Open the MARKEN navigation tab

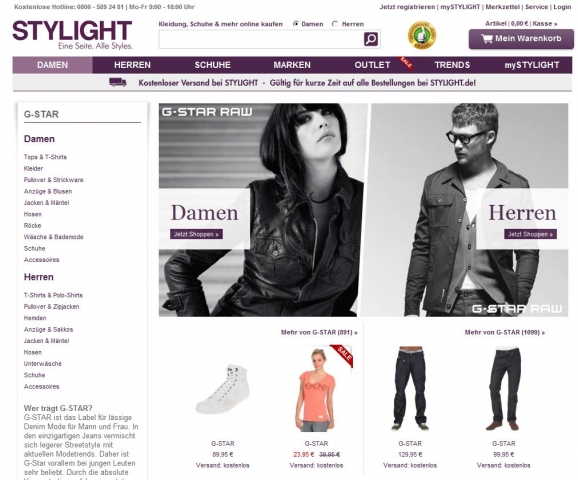[292, 65]
